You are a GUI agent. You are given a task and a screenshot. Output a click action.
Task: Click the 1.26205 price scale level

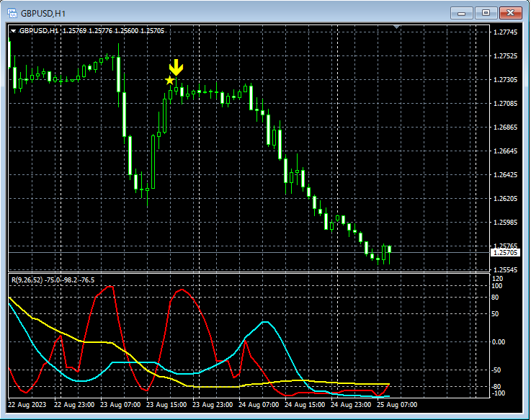tap(504, 199)
